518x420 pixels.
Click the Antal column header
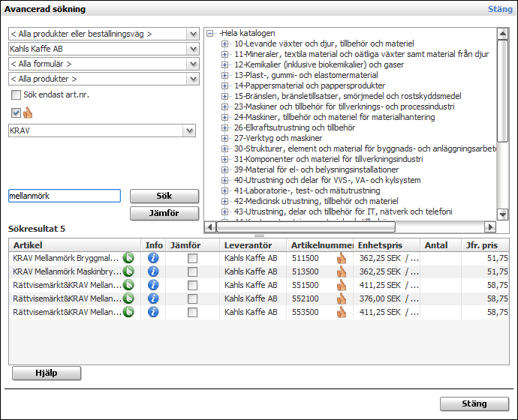(x=441, y=245)
